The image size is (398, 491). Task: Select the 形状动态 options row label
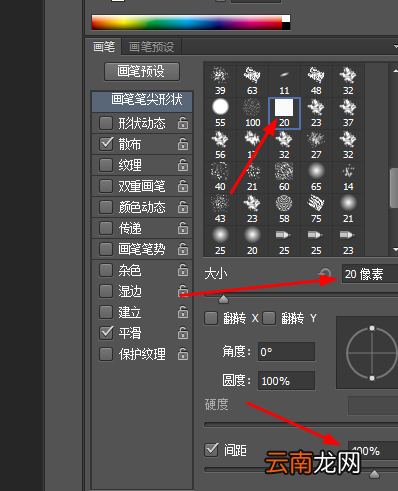[x=142, y=123]
